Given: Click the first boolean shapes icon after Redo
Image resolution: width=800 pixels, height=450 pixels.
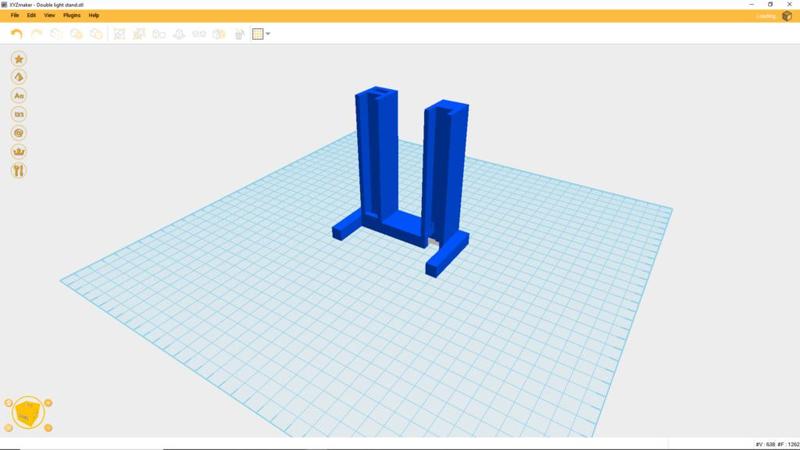Looking at the screenshot, I should pos(56,34).
